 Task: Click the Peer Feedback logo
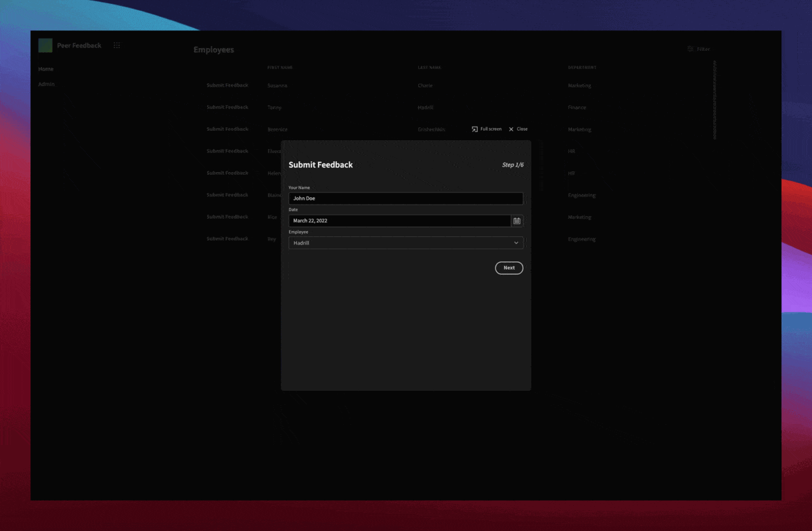[45, 45]
